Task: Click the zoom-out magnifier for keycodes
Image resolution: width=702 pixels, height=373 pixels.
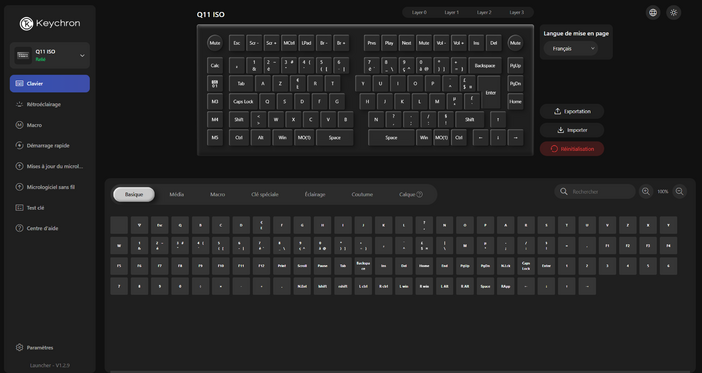Action: (x=679, y=192)
